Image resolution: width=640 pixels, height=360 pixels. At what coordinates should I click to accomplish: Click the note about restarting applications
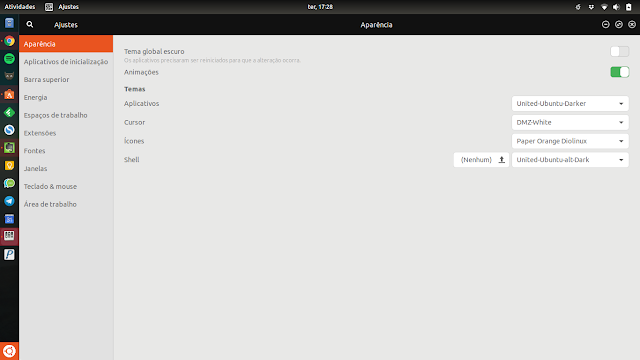click(212, 60)
